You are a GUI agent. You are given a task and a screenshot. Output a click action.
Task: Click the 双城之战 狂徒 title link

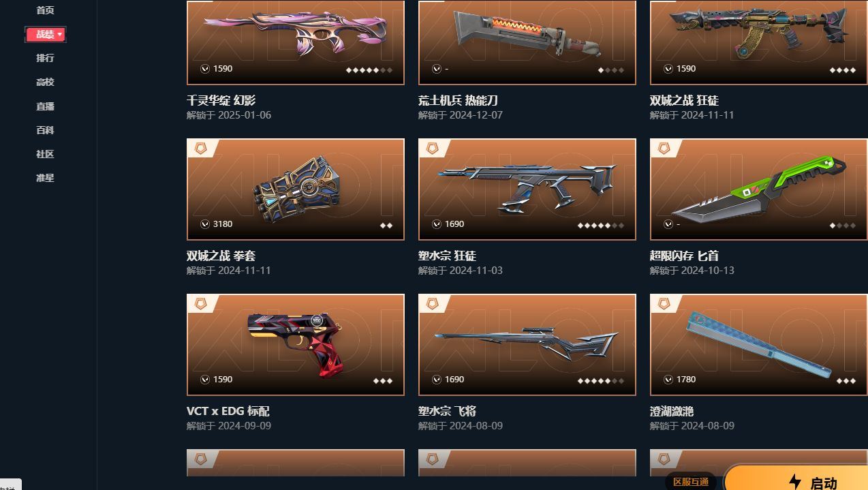(684, 100)
